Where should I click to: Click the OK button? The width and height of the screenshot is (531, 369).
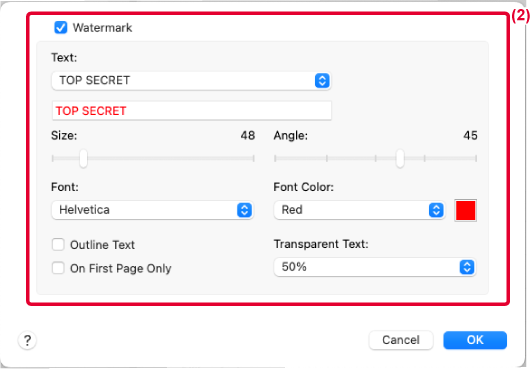475,340
